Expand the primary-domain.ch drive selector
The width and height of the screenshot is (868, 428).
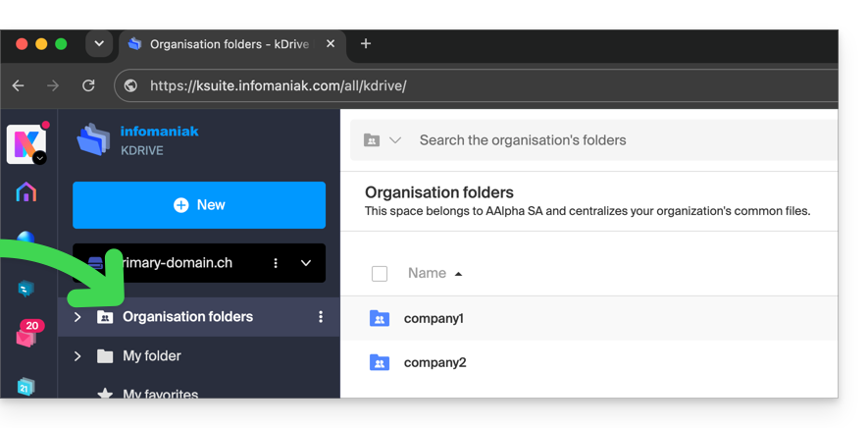pos(306,263)
